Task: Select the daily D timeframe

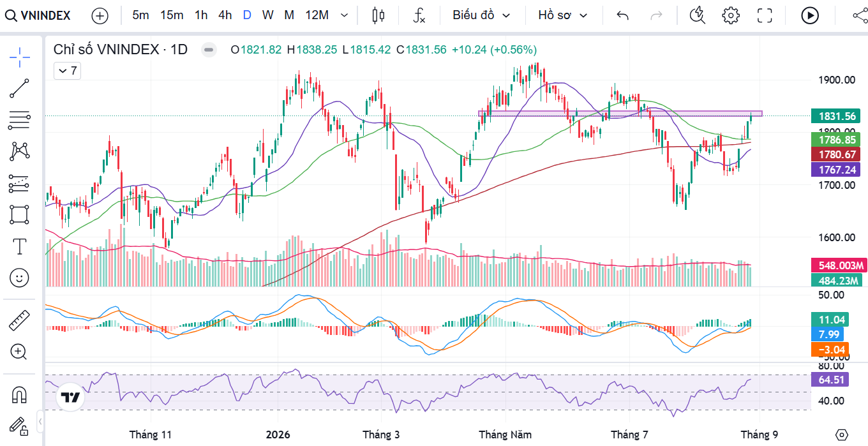Action: 247,15
